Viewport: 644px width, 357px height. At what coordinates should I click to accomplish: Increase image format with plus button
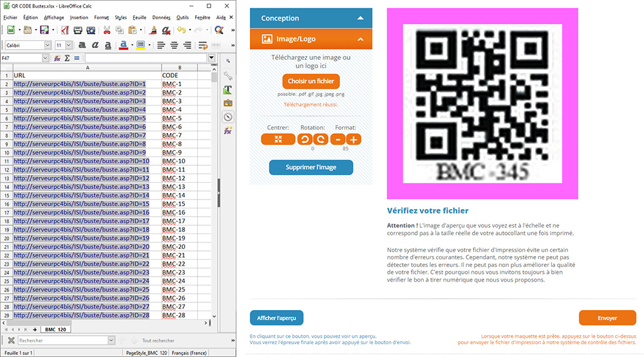(x=354, y=139)
